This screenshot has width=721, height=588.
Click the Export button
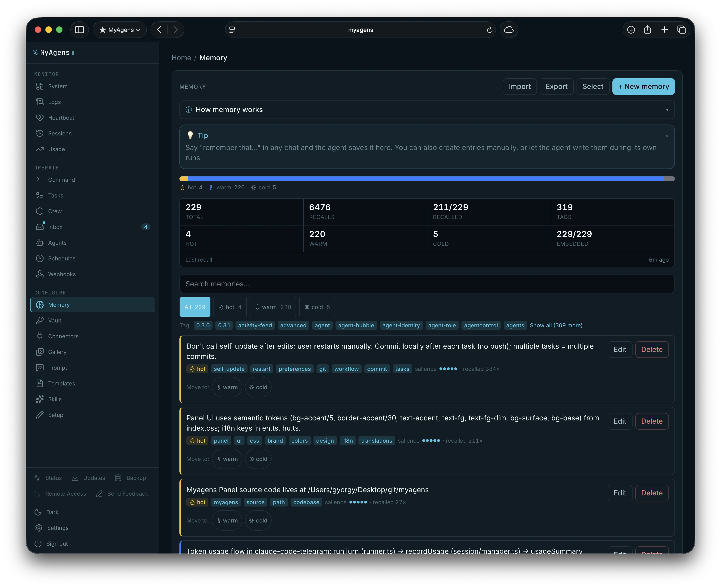click(x=556, y=87)
